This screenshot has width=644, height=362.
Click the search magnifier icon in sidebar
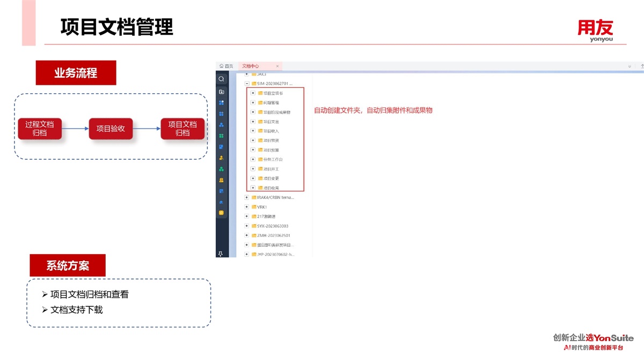click(221, 79)
